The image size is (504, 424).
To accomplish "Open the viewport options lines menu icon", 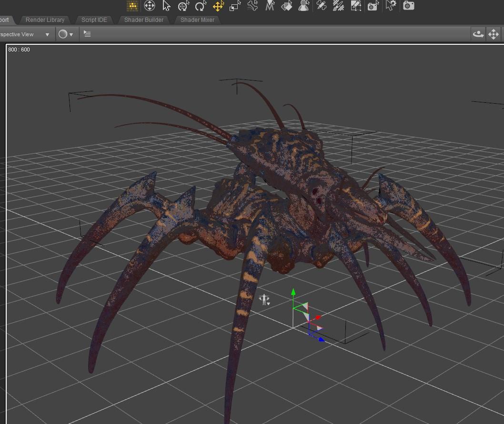I will tap(87, 34).
